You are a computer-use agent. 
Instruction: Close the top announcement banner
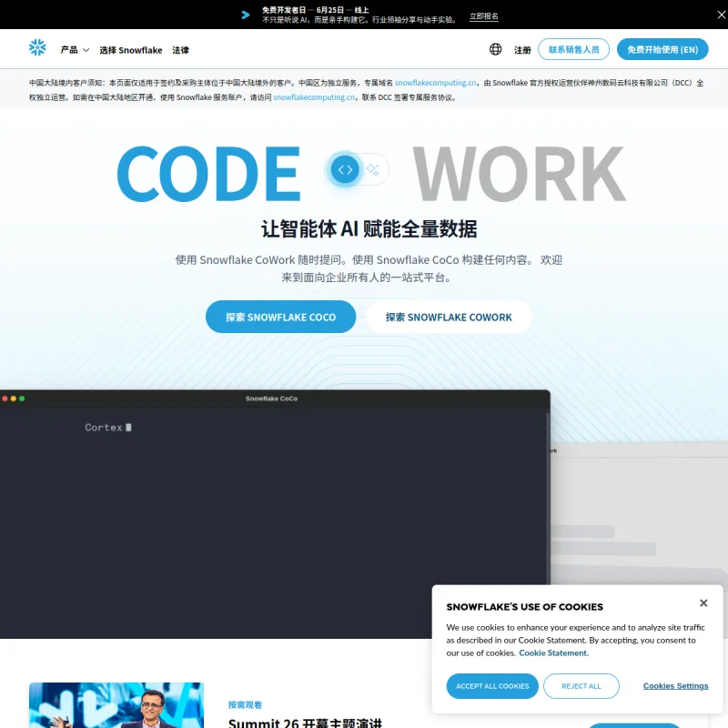(721, 15)
